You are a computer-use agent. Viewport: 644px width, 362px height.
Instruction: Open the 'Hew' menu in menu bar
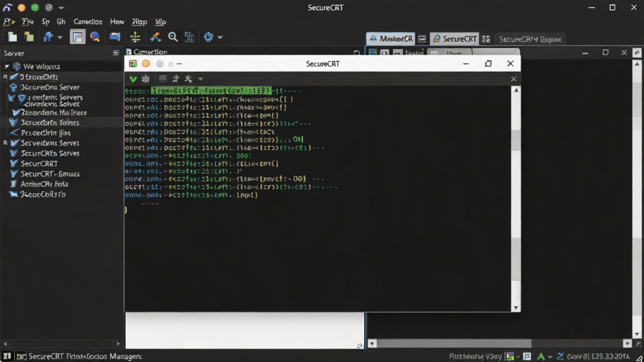point(117,22)
